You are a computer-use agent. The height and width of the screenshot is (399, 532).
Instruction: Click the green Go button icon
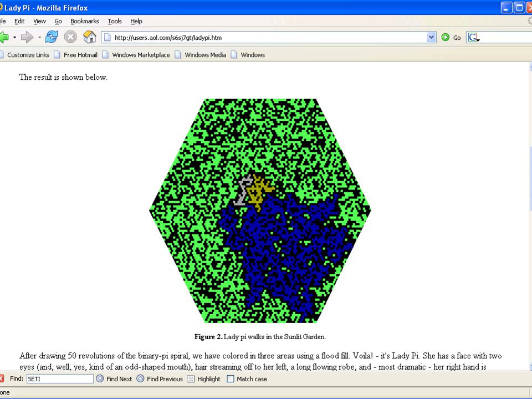pos(446,37)
